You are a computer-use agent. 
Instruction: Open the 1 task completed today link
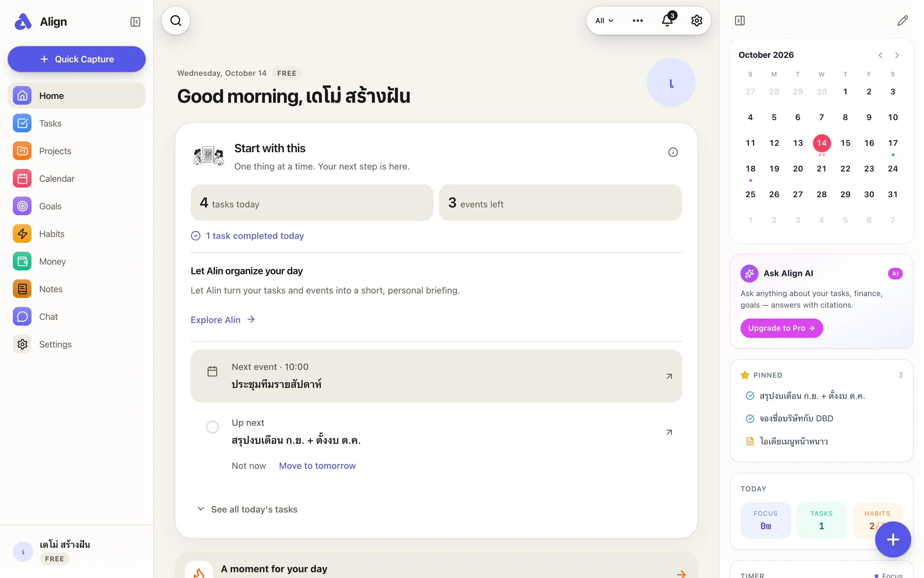pos(247,236)
